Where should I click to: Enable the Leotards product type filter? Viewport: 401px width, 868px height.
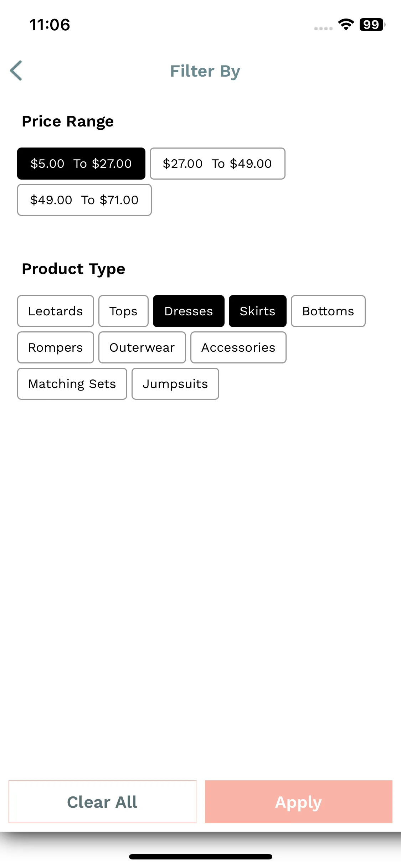tap(56, 311)
